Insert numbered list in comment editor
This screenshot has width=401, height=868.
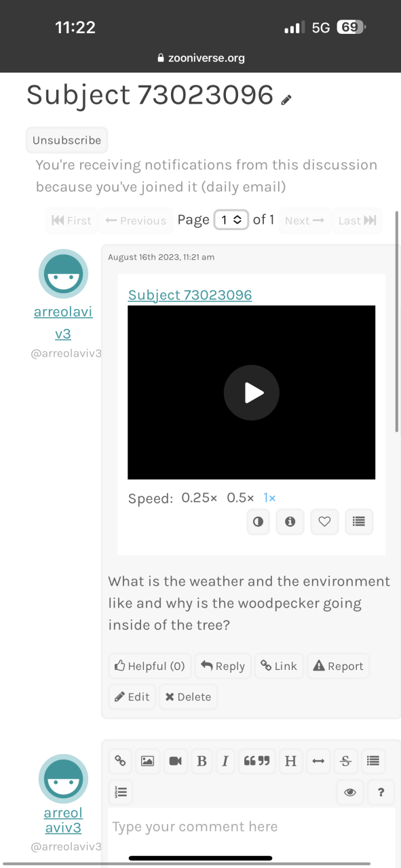coord(121,791)
